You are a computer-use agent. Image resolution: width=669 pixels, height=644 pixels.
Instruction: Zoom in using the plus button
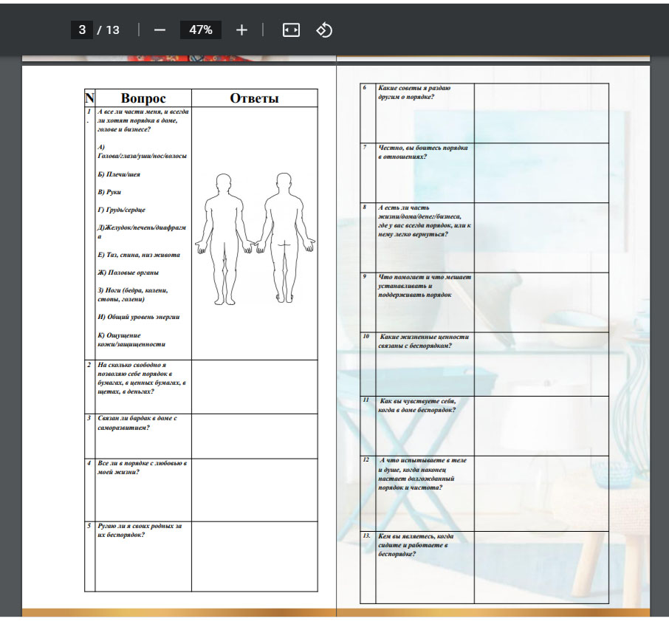[x=241, y=30]
